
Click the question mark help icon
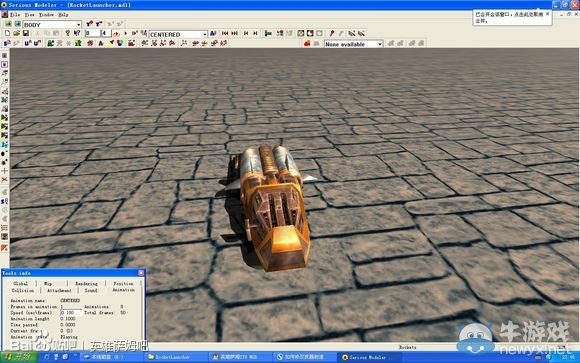click(68, 34)
